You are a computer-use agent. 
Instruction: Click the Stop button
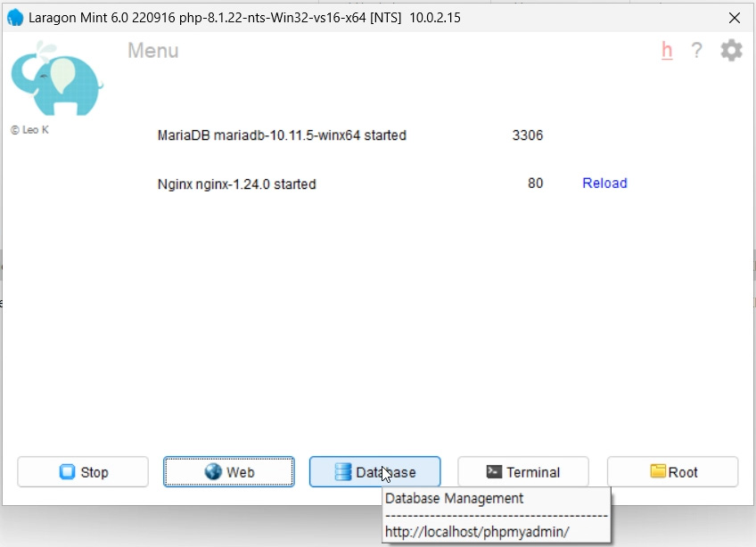pyautogui.click(x=83, y=472)
